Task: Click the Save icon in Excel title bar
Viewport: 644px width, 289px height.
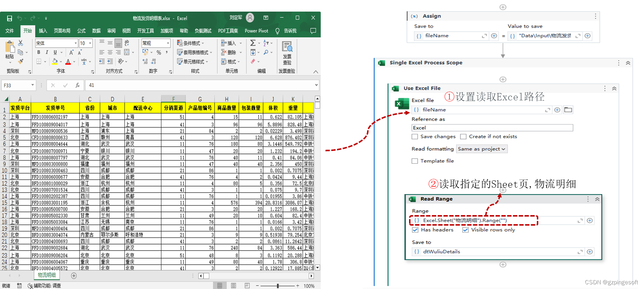Action: 9,18
